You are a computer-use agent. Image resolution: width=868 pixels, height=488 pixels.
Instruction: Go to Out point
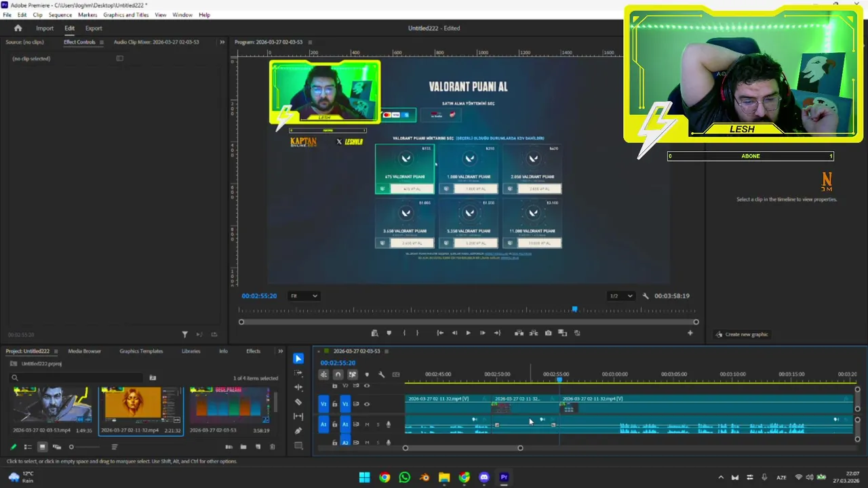(497, 333)
